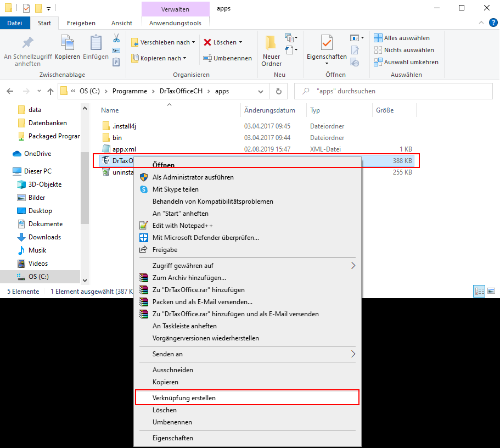The height and width of the screenshot is (448, 500).
Task: Click the Freigabe share icon
Action: click(143, 249)
